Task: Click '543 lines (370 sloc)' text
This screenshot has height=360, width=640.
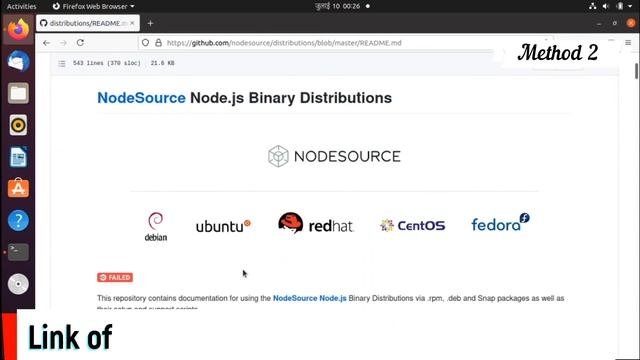Action: click(x=107, y=63)
